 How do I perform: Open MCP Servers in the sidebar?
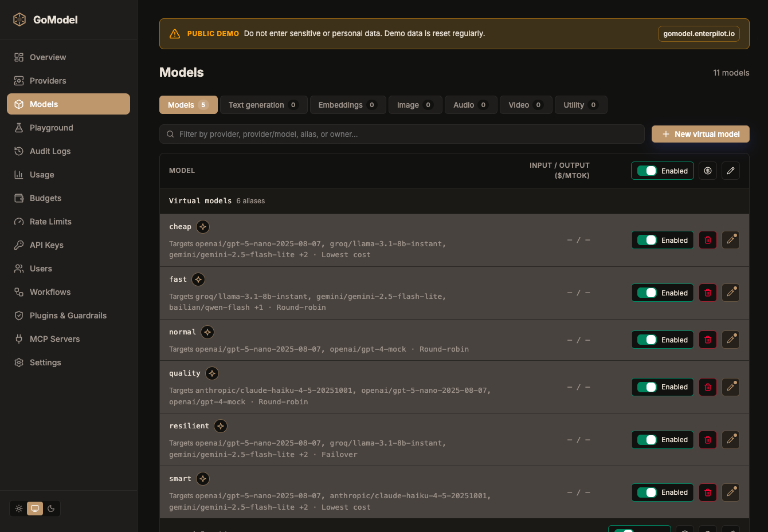(68, 339)
